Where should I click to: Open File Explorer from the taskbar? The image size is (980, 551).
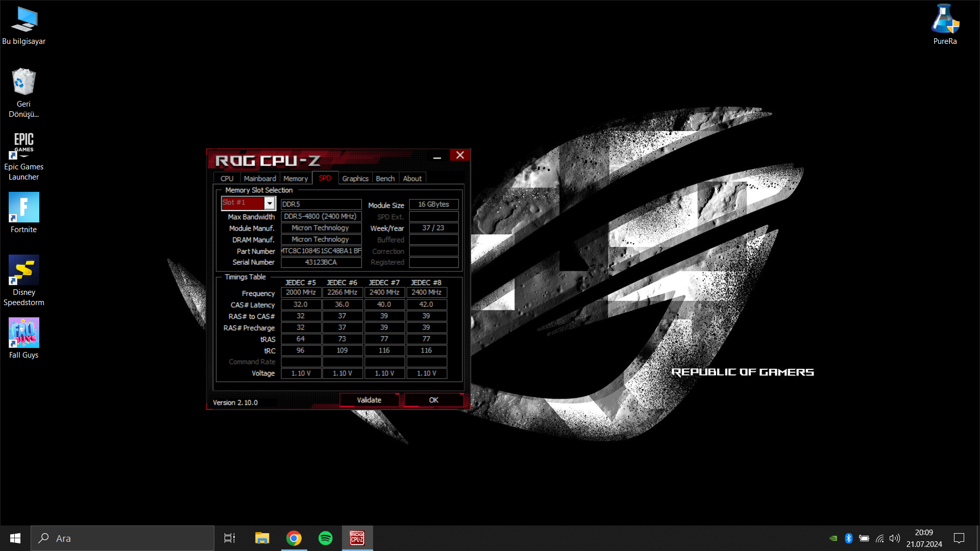(262, 538)
